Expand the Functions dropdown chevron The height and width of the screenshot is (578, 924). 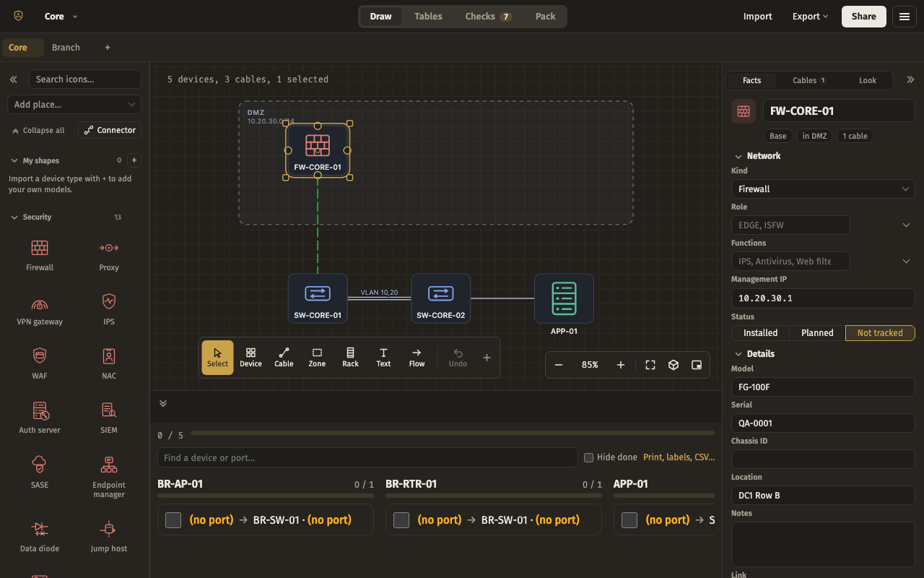907,262
